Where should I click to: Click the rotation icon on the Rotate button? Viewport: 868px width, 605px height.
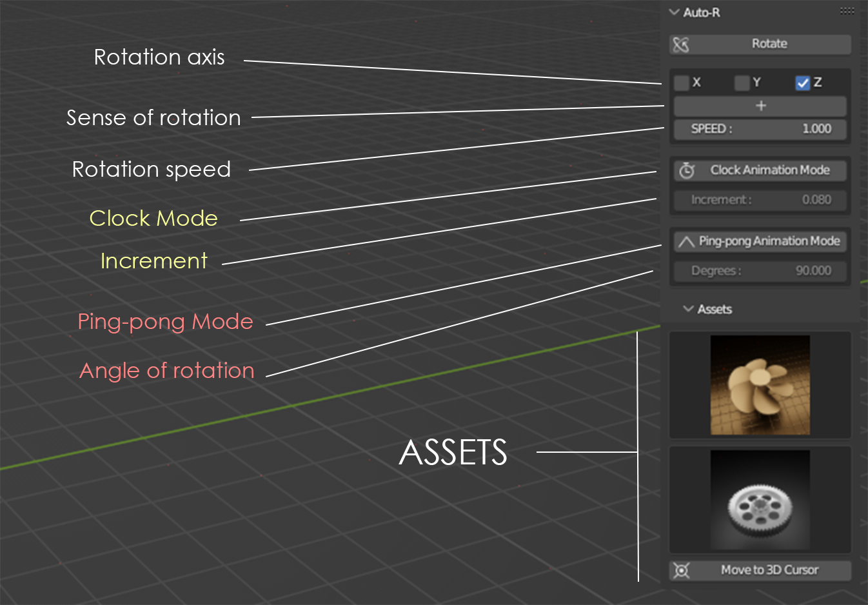coord(681,44)
